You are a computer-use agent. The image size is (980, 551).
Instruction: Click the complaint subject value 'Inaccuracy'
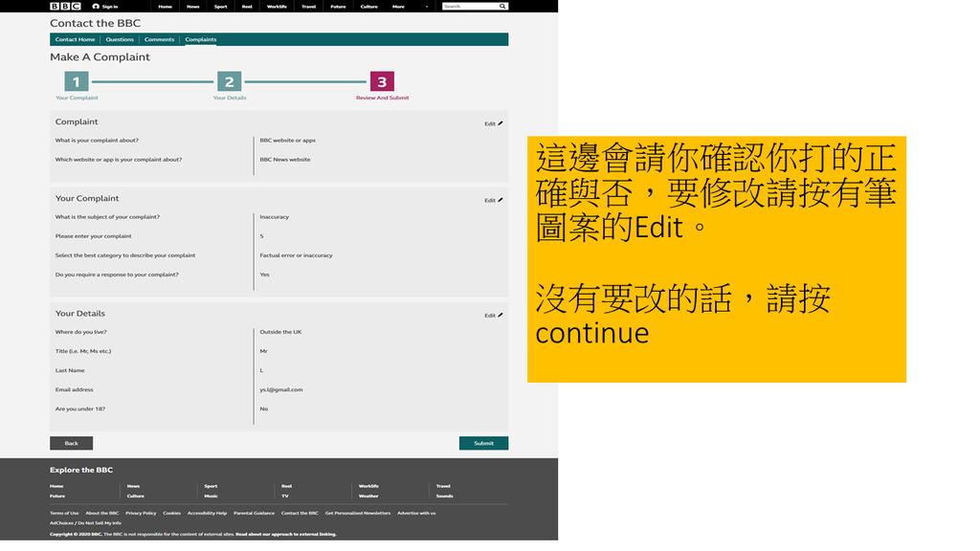click(x=275, y=217)
